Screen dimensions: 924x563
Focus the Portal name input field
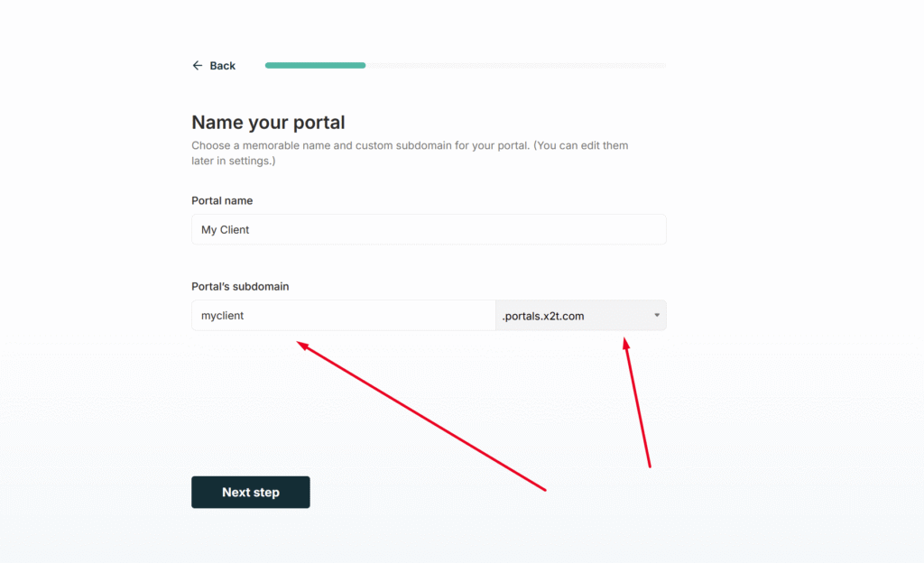point(429,230)
